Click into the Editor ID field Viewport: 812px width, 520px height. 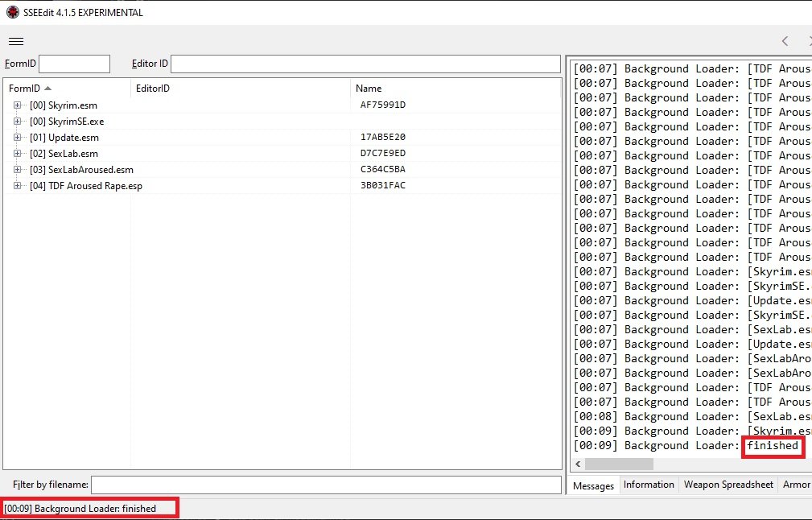(365, 64)
